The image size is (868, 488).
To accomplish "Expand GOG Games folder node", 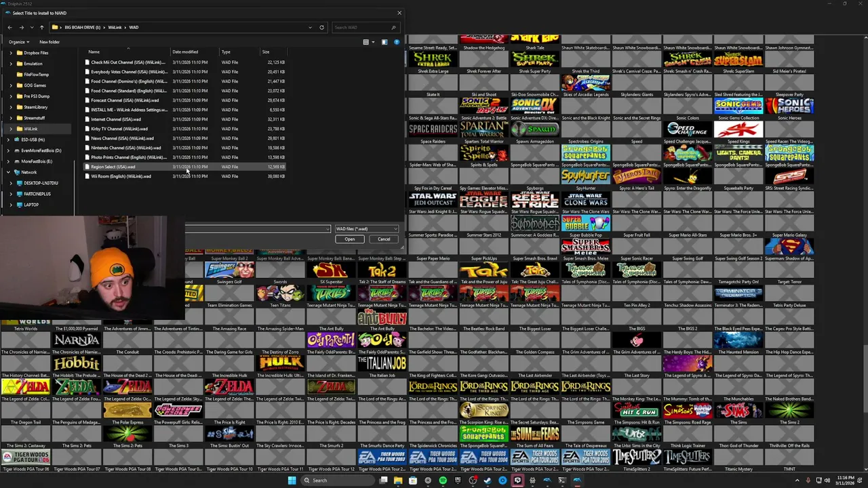I will [11, 85].
